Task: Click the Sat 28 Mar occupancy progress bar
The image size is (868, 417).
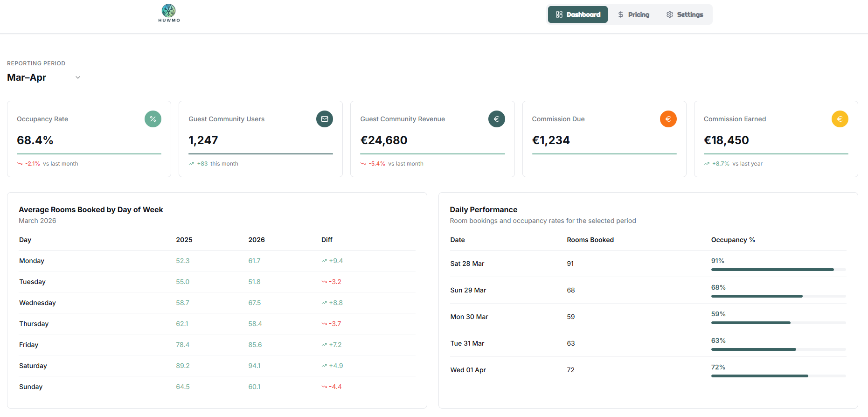Action: click(778, 270)
